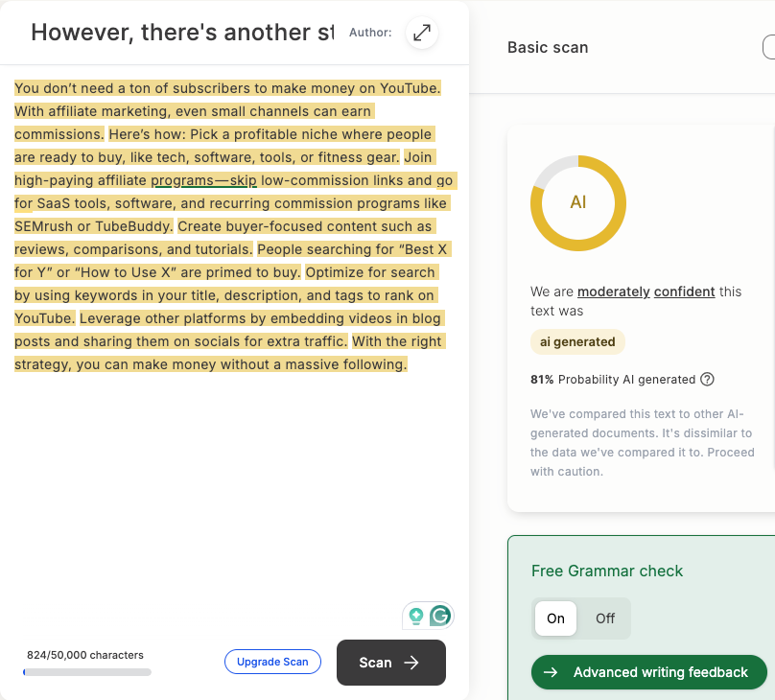Turn grammar check Off
775x700 pixels.
coord(605,618)
